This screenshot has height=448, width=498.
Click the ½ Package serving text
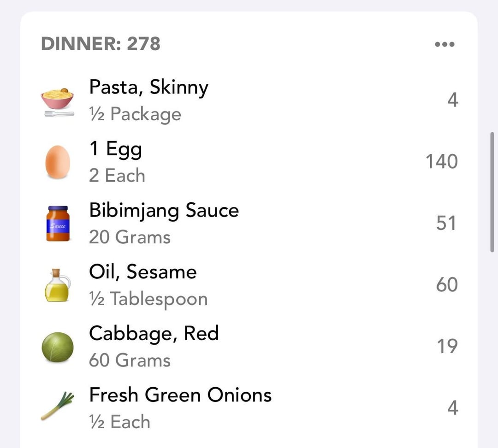[135, 114]
